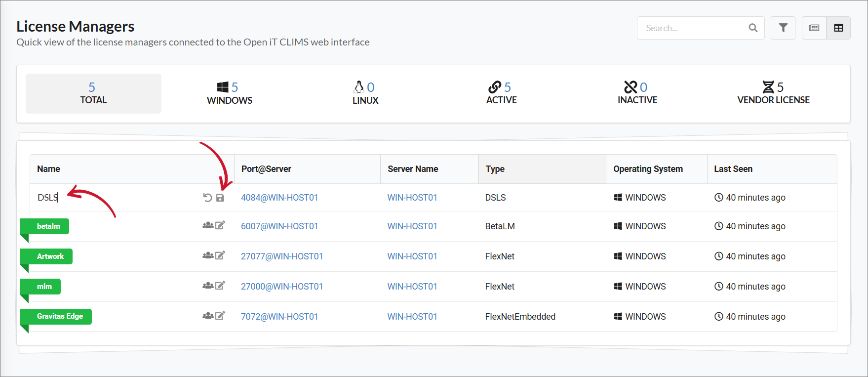Show ACTIVE license managers
Viewport: 868px width, 377px height.
(501, 93)
